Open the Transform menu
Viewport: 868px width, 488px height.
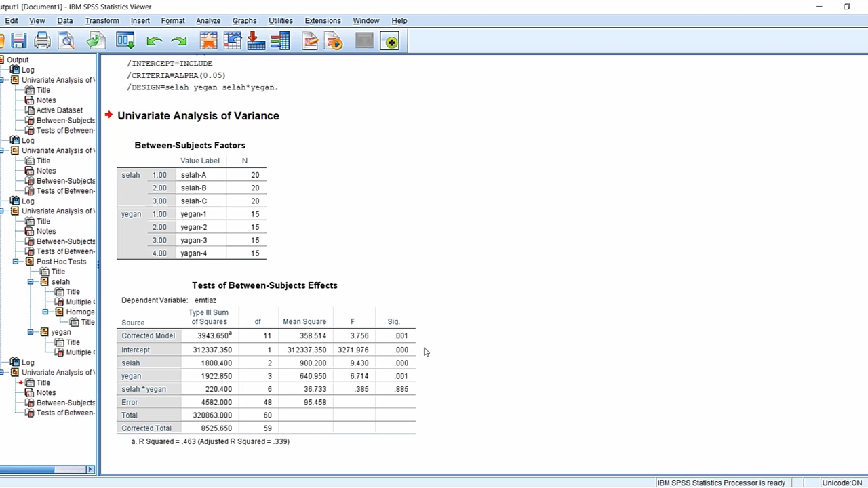[102, 21]
